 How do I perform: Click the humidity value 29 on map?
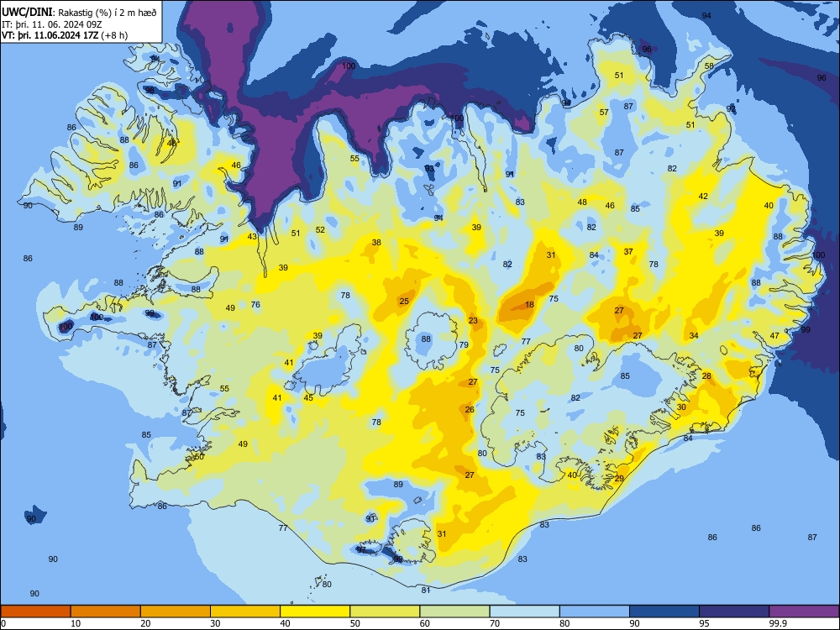(x=619, y=479)
